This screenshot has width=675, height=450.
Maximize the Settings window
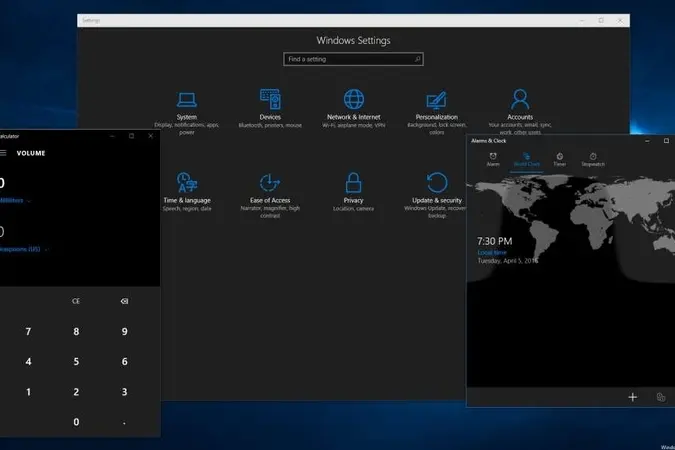point(601,20)
